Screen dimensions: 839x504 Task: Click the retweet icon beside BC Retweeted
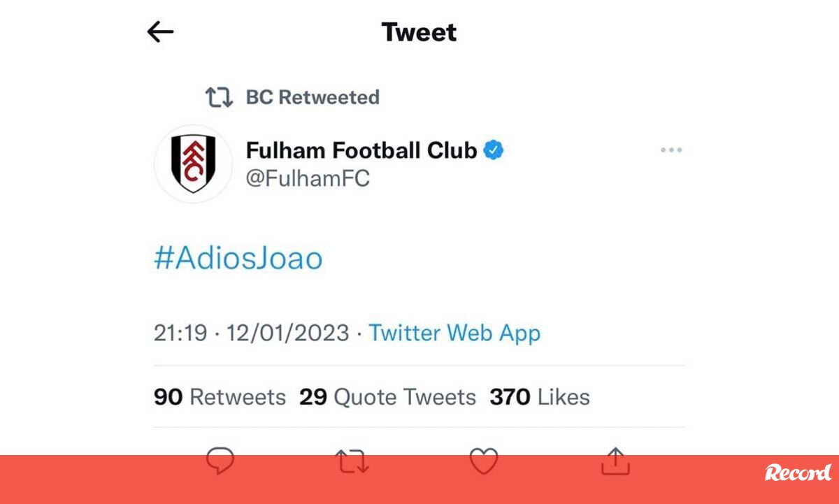[x=219, y=97]
